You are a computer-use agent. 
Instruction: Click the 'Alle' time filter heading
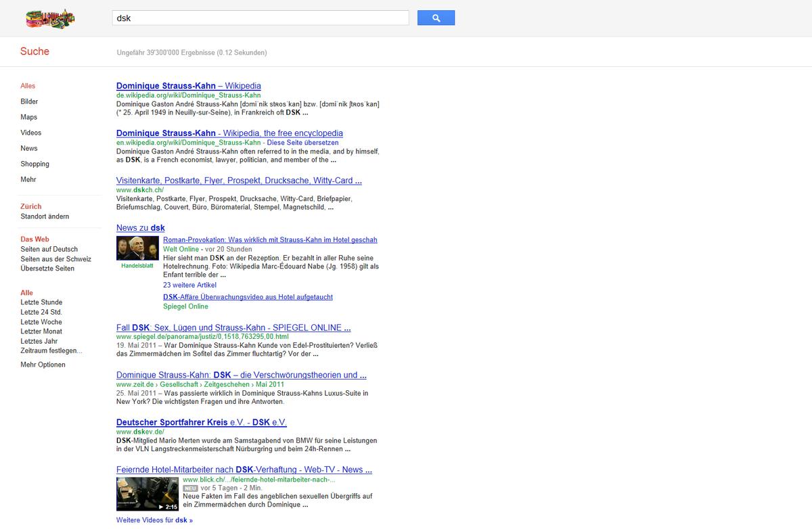click(26, 293)
